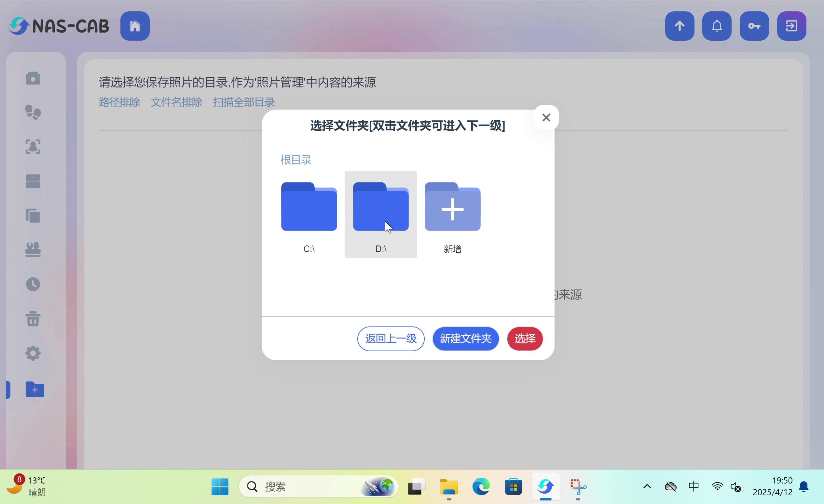
Task: Click the 新建文件夹 button
Action: [x=465, y=338]
